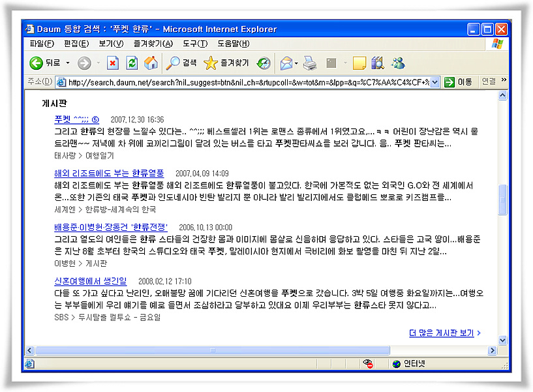533x392 pixels.
Task: Click the Search (검색) magnifier button
Action: point(181,63)
